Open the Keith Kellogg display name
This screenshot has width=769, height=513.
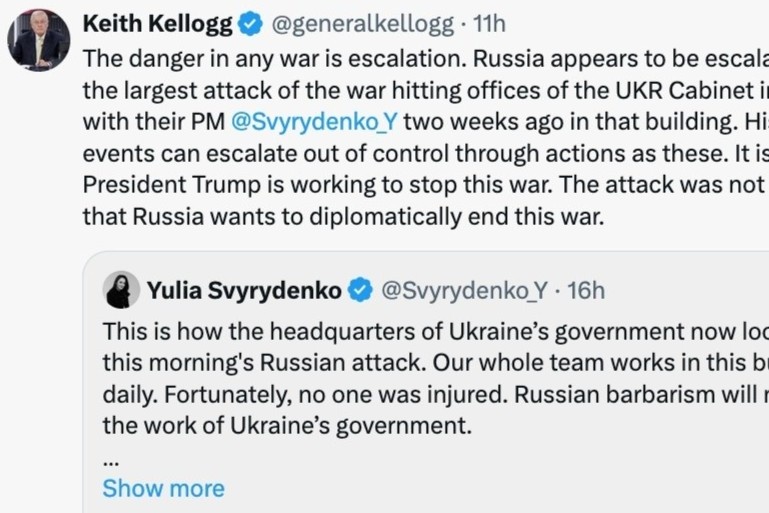tap(156, 23)
